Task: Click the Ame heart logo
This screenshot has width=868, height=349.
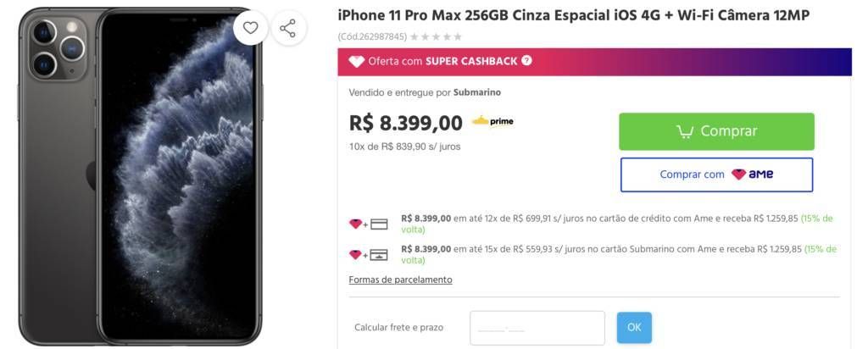Action: tap(739, 174)
